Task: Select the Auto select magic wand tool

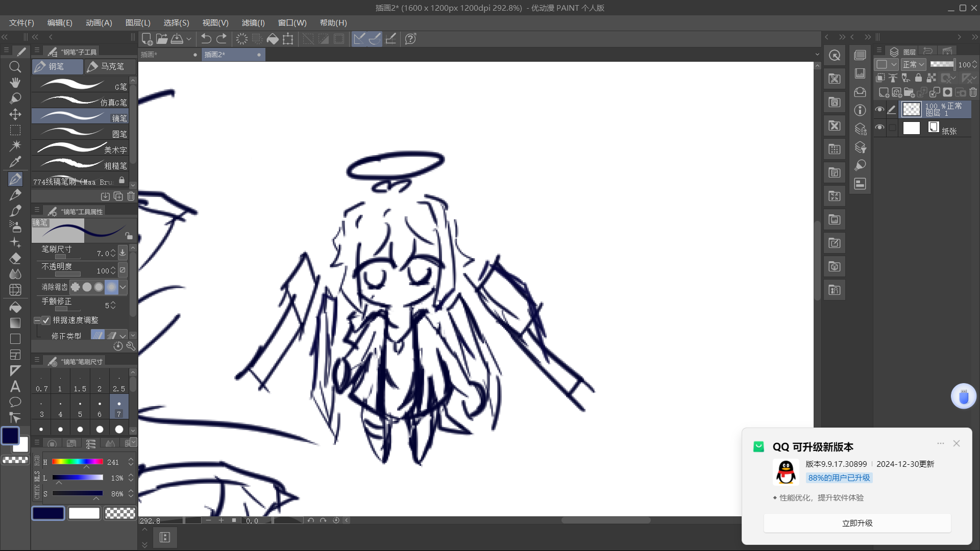Action: (15, 146)
